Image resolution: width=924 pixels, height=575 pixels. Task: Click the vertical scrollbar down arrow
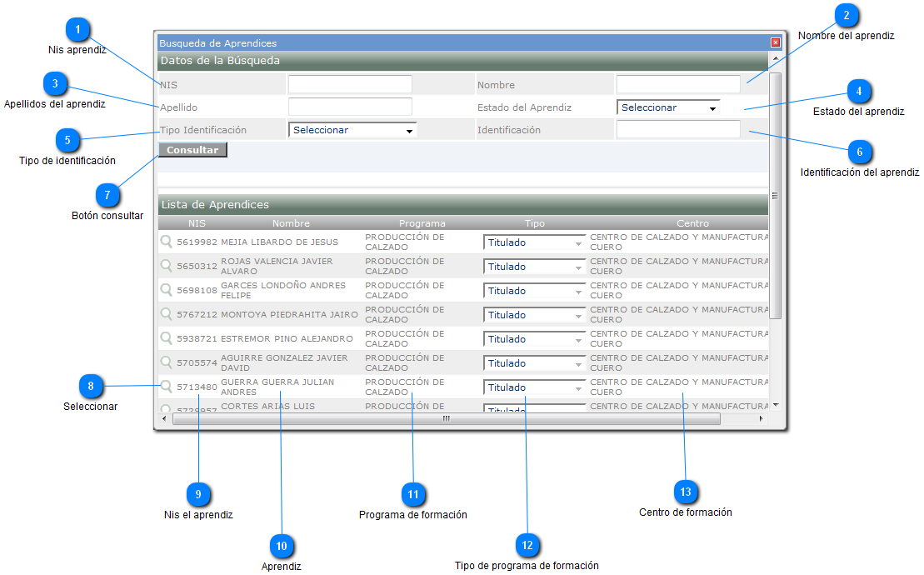[x=776, y=405]
